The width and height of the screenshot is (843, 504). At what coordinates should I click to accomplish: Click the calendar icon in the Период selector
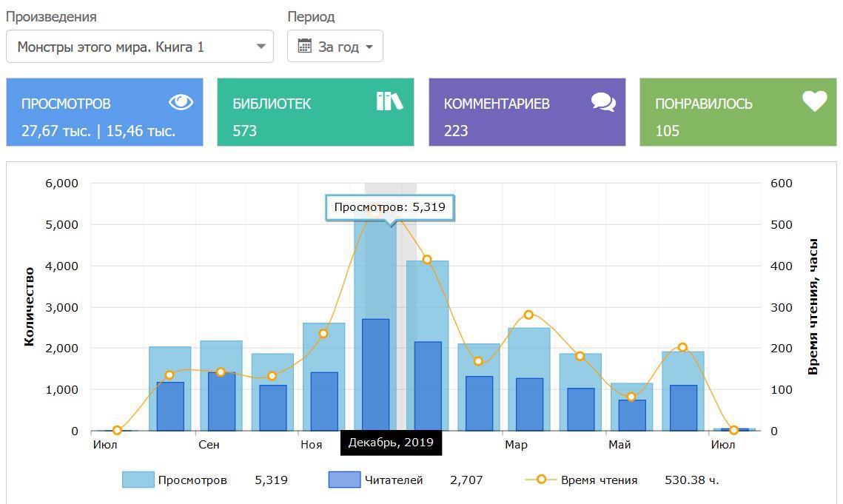304,46
